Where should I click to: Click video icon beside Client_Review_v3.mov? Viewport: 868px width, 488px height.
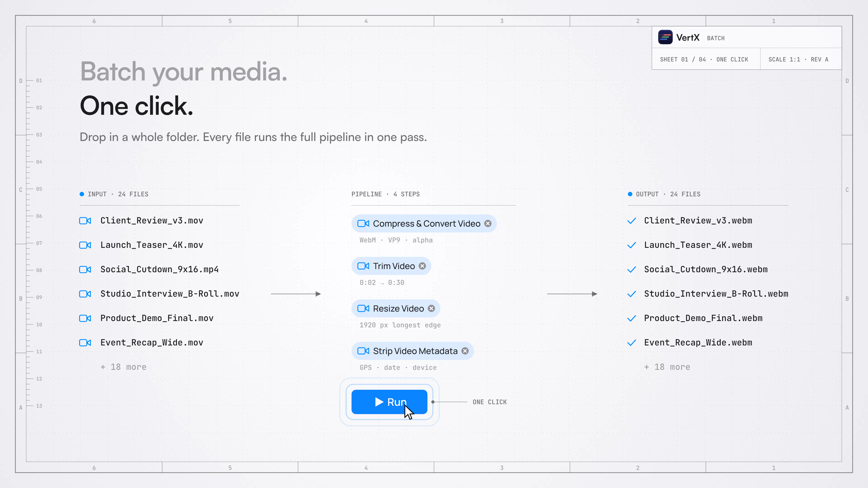[85, 221]
